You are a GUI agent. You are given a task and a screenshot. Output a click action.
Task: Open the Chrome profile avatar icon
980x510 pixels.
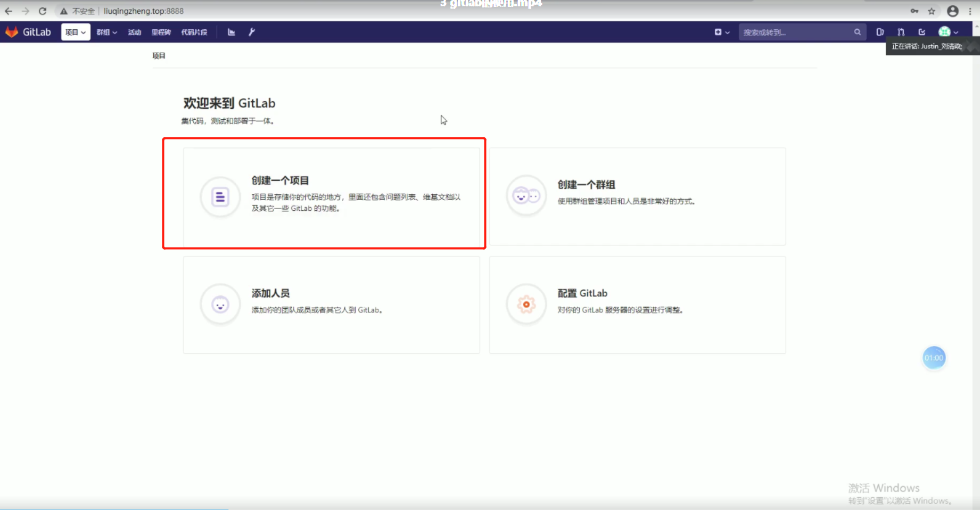[953, 11]
